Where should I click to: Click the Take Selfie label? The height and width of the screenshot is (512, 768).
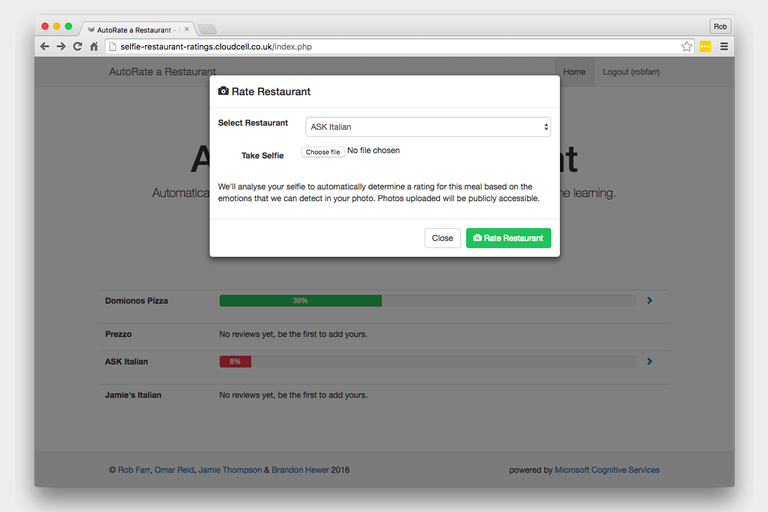point(263,155)
